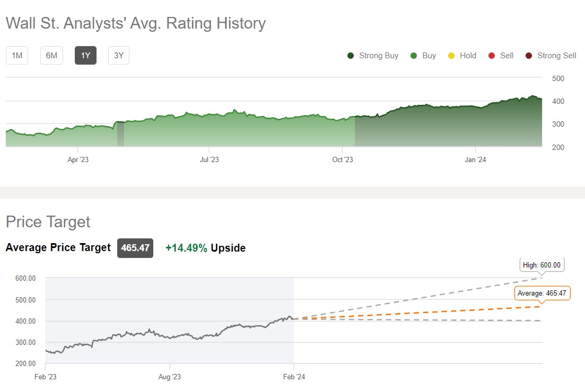585x392 pixels.
Task: Click the Apr '23 axis label
Action: coord(78,159)
